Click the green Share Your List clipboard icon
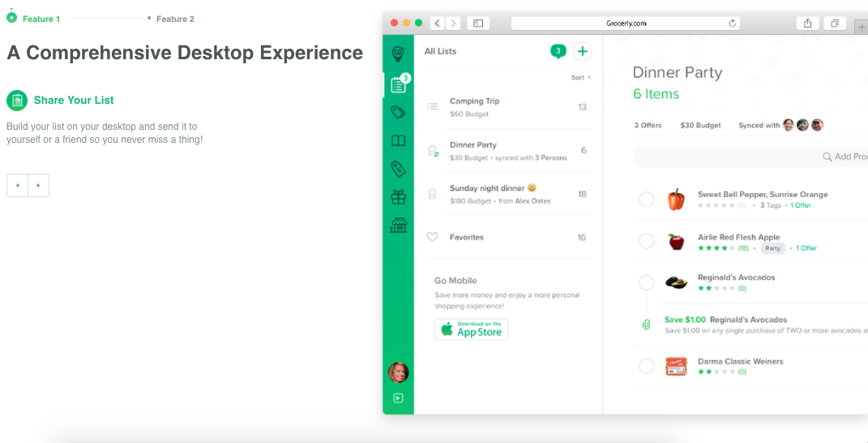868x443 pixels. [16, 101]
